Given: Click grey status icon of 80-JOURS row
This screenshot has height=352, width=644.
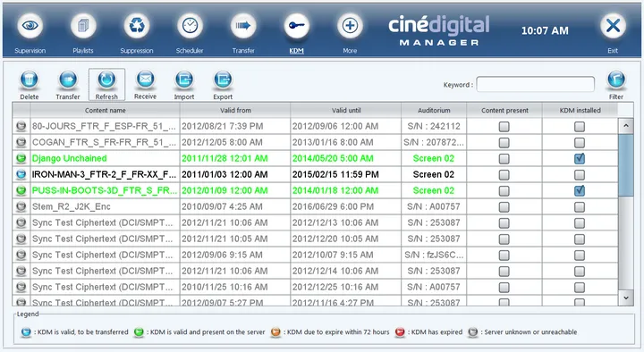Looking at the screenshot, I should [21, 126].
